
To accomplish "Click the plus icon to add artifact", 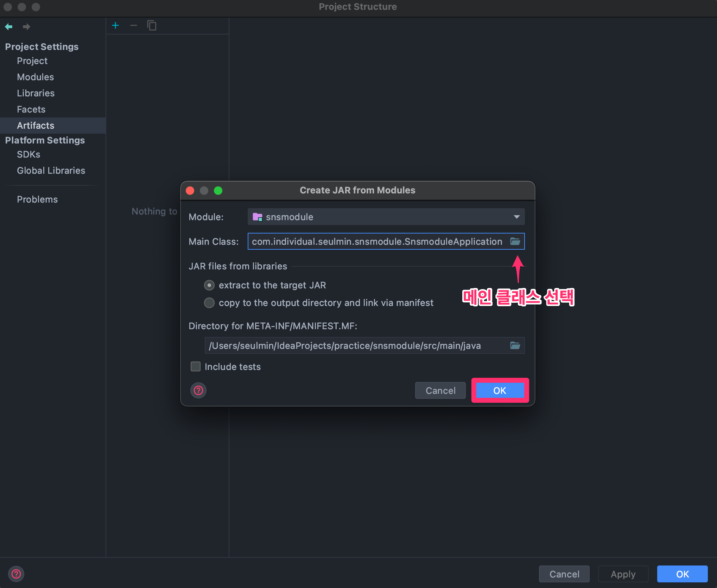I will 115,26.
